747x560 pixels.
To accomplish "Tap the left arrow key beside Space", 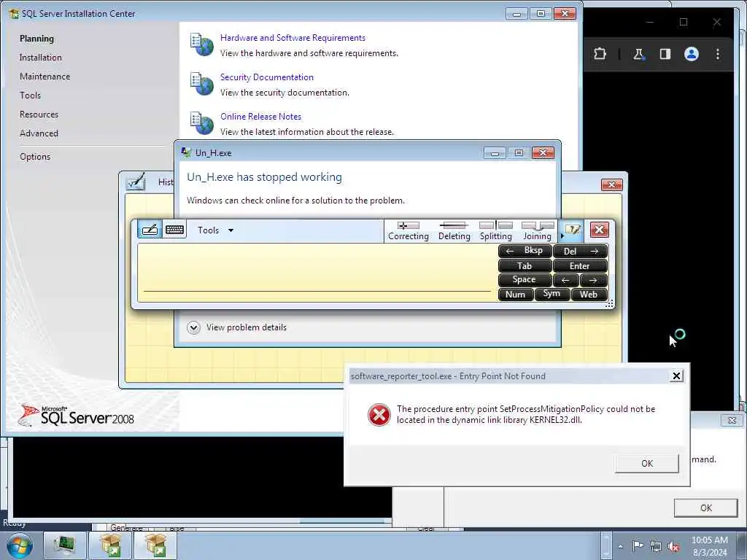I will [x=565, y=280].
